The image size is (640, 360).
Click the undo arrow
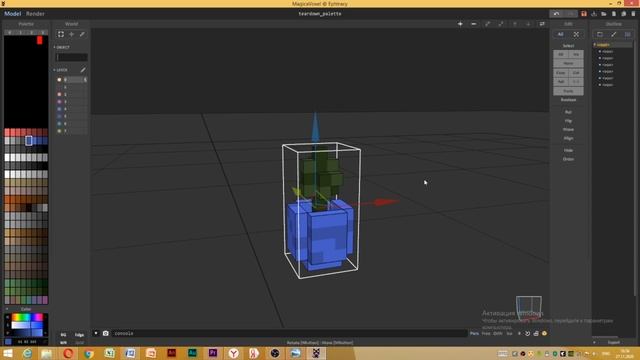pyautogui.click(x=556, y=14)
